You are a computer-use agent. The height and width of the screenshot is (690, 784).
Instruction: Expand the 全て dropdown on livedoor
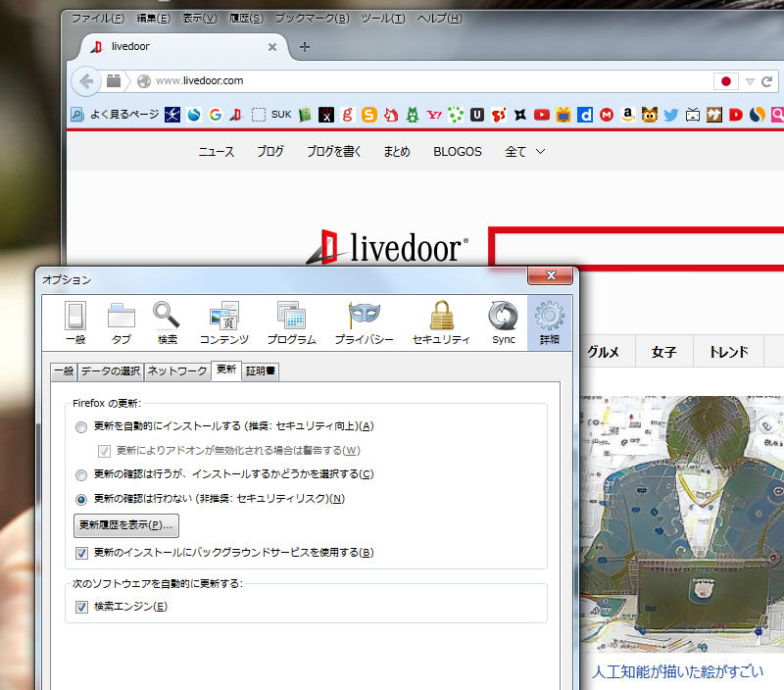pyautogui.click(x=524, y=152)
